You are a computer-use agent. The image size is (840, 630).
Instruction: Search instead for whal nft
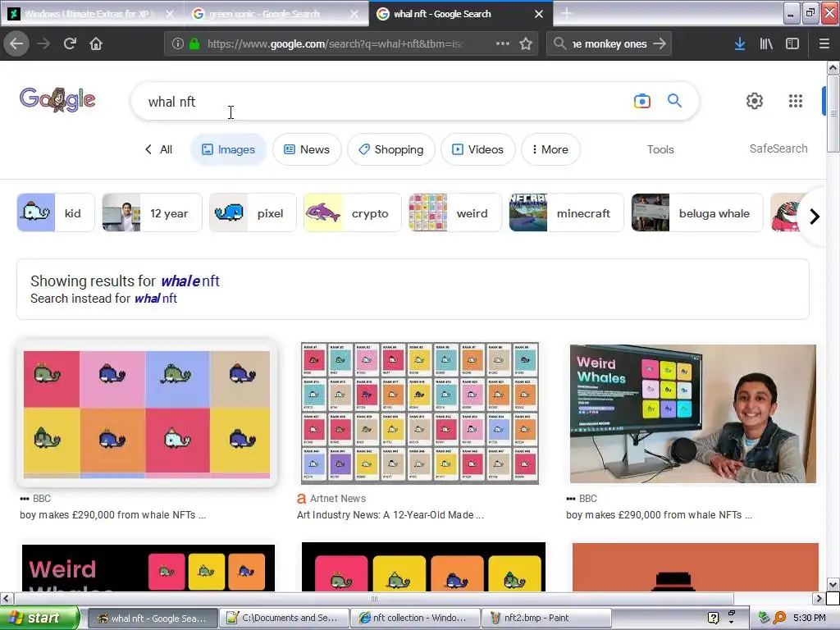pyautogui.click(x=155, y=299)
